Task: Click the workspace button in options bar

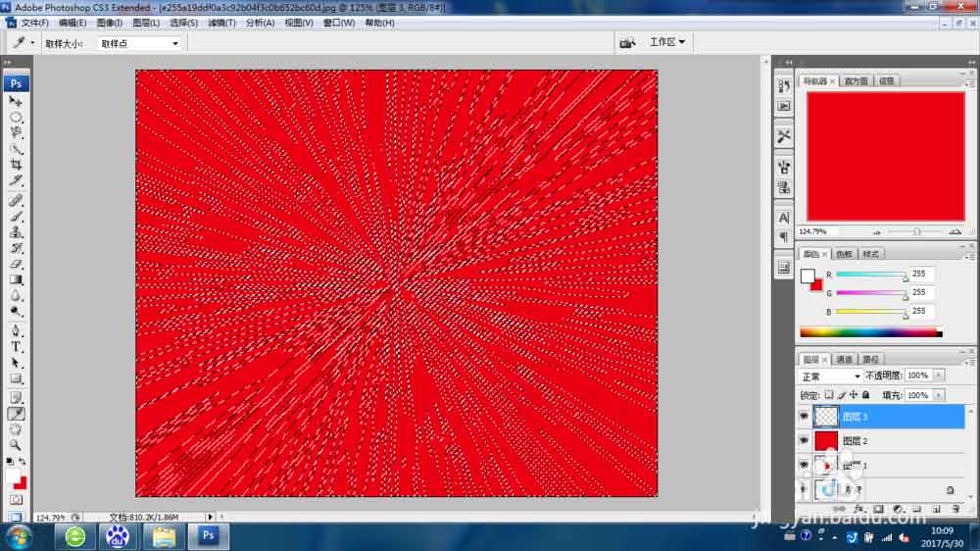Action: [667, 42]
